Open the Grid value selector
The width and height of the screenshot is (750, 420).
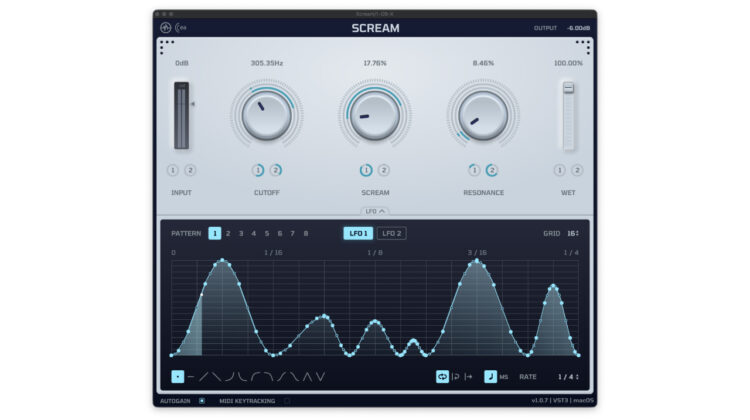(x=573, y=233)
